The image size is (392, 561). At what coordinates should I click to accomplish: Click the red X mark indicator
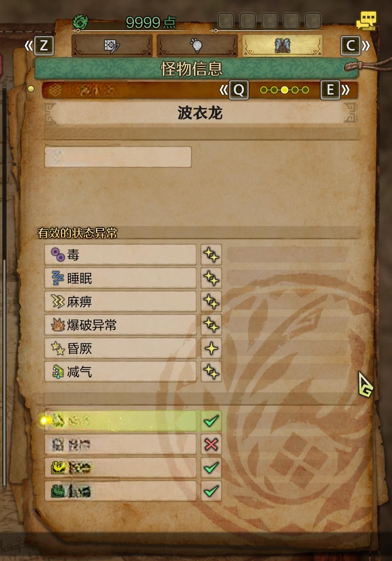coord(211,444)
